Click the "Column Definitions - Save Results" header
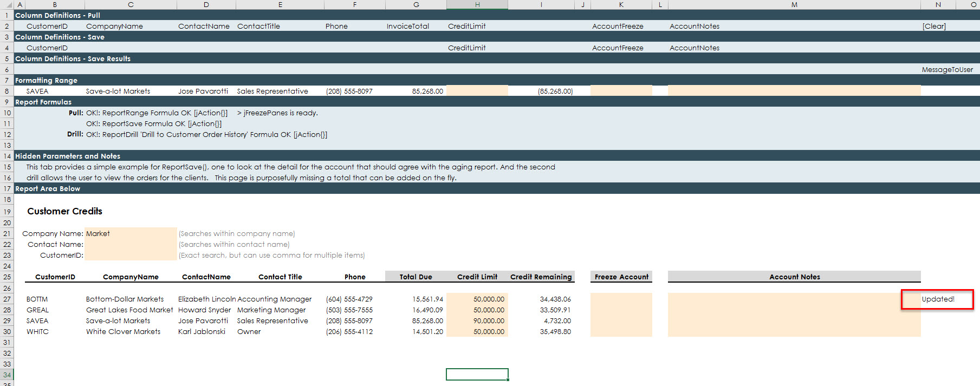The image size is (980, 386). [x=73, y=58]
